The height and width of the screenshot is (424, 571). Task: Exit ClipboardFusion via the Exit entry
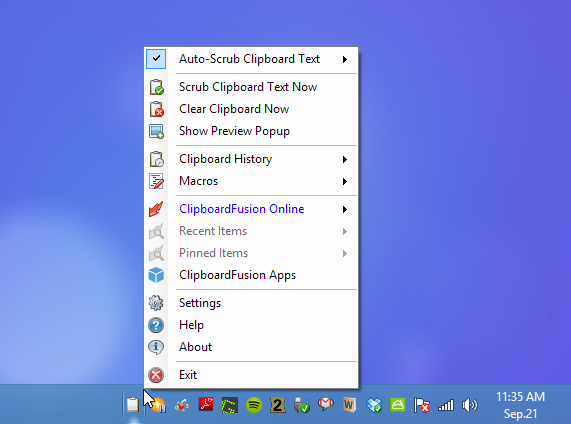188,375
